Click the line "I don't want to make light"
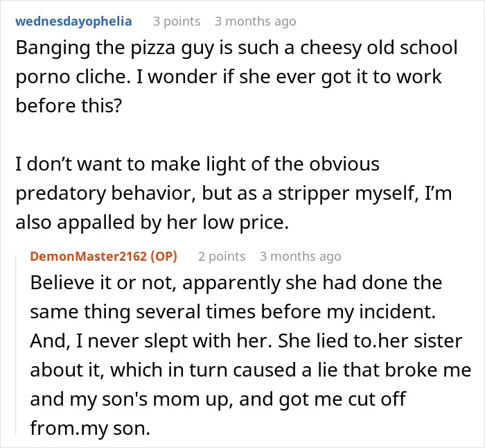This screenshot has width=485, height=448. pos(197,164)
